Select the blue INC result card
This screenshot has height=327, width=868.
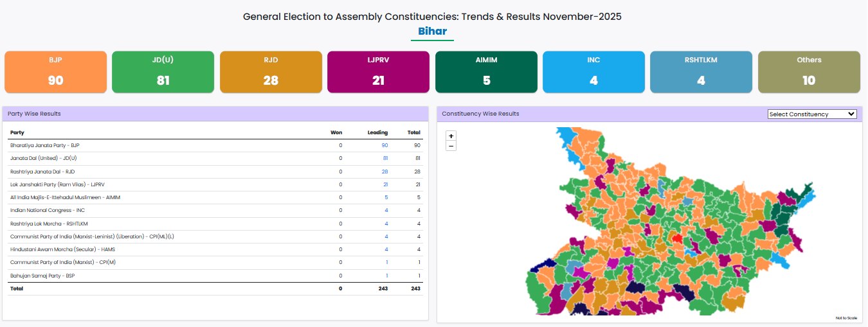[x=593, y=72]
